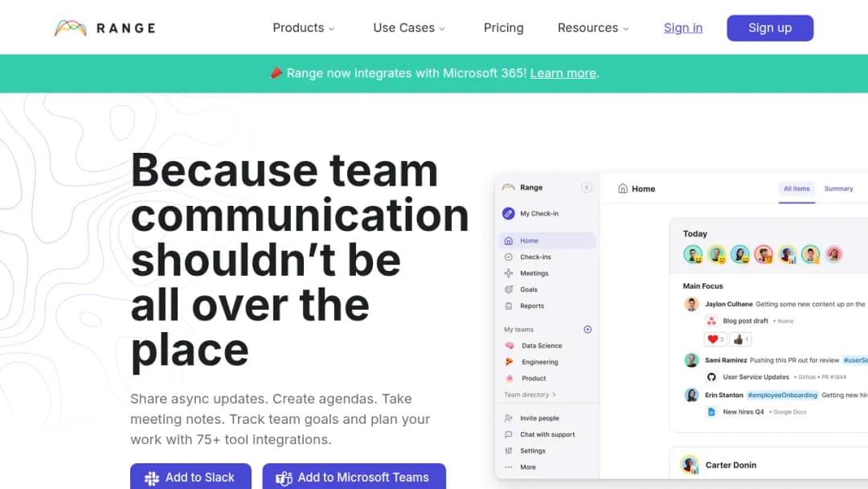Click the Invite people icon
This screenshot has width=868, height=489.
click(509, 418)
